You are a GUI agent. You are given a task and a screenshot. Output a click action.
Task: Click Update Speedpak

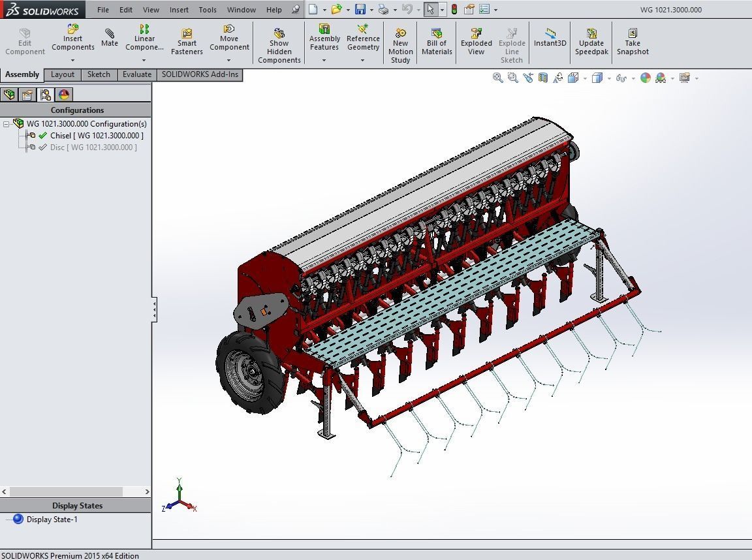591,41
